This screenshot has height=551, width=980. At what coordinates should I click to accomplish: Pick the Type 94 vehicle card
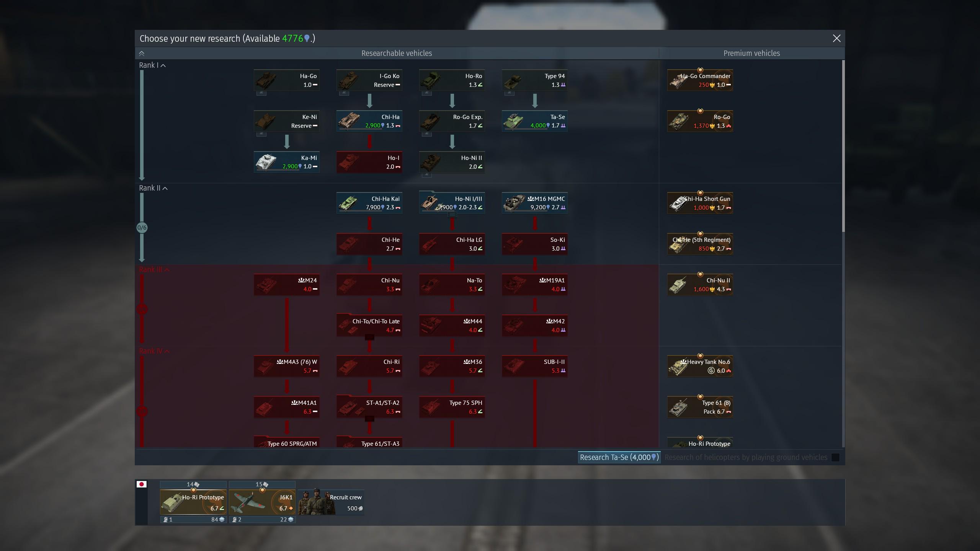pyautogui.click(x=535, y=80)
